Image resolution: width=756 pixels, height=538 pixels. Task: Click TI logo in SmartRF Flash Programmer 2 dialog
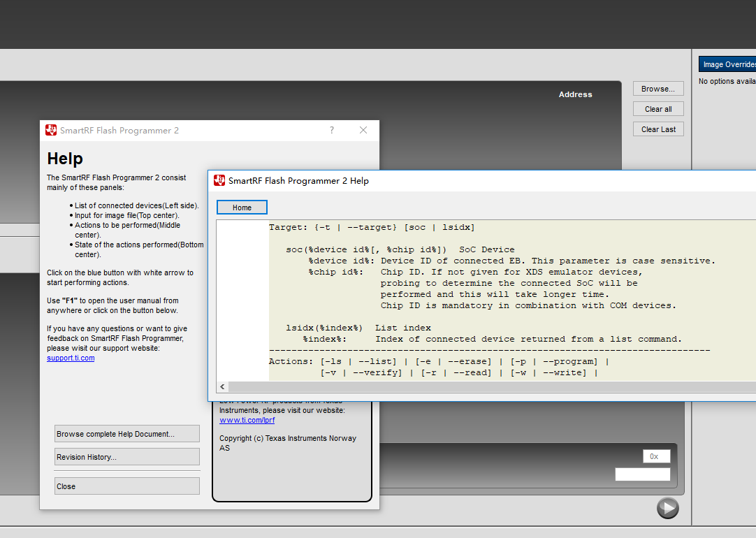tap(50, 130)
